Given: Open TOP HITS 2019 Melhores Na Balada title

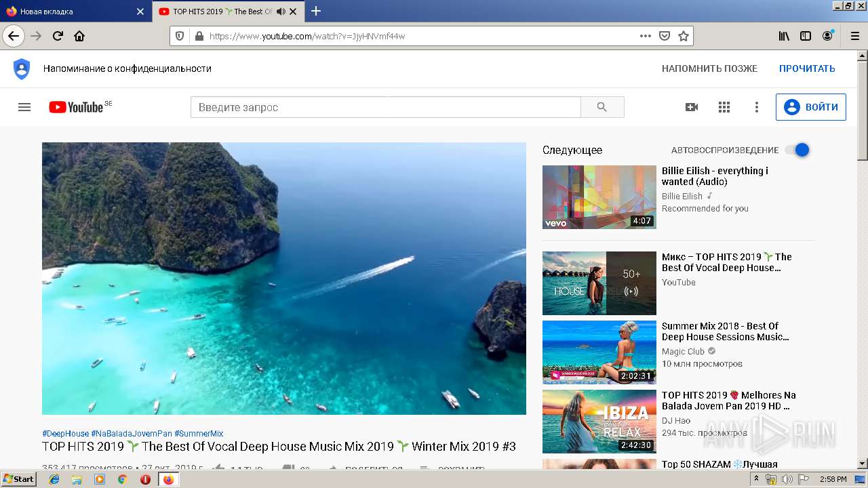Looking at the screenshot, I should 729,401.
